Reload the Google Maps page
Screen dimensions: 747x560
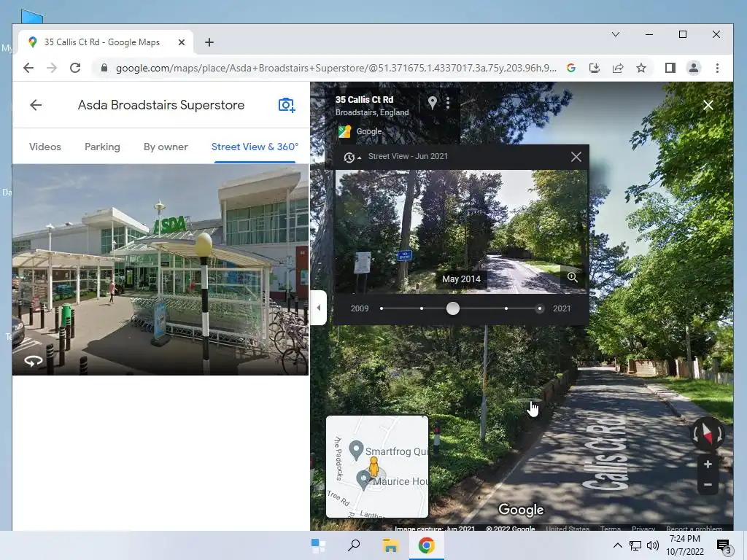click(x=75, y=68)
